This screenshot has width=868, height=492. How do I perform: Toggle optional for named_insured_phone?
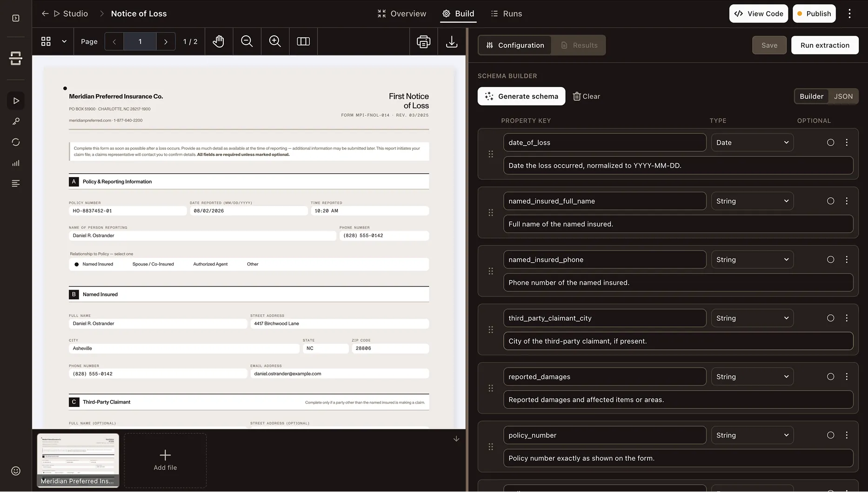tap(830, 260)
